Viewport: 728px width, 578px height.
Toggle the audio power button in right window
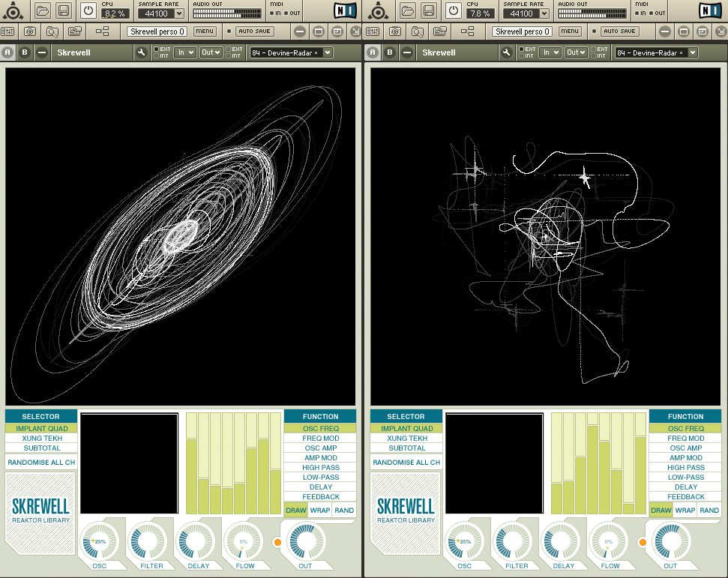pyautogui.click(x=453, y=10)
